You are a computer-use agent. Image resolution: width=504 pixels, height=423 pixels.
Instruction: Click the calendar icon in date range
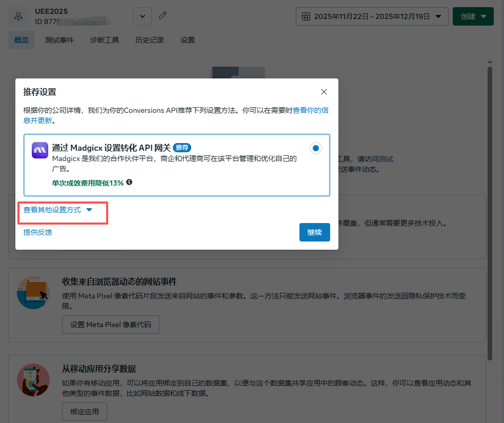306,16
